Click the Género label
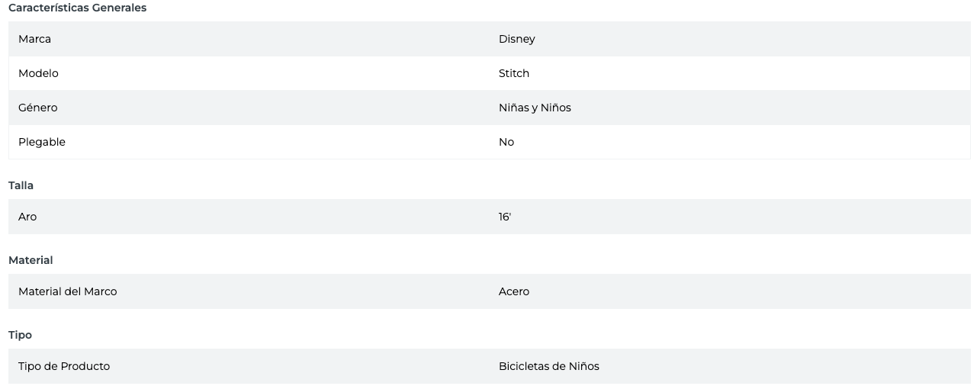980x386 pixels. 37,108
